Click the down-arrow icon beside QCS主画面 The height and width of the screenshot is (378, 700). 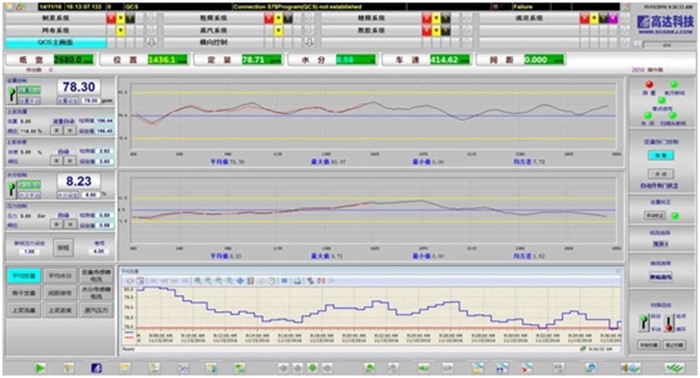pos(151,42)
